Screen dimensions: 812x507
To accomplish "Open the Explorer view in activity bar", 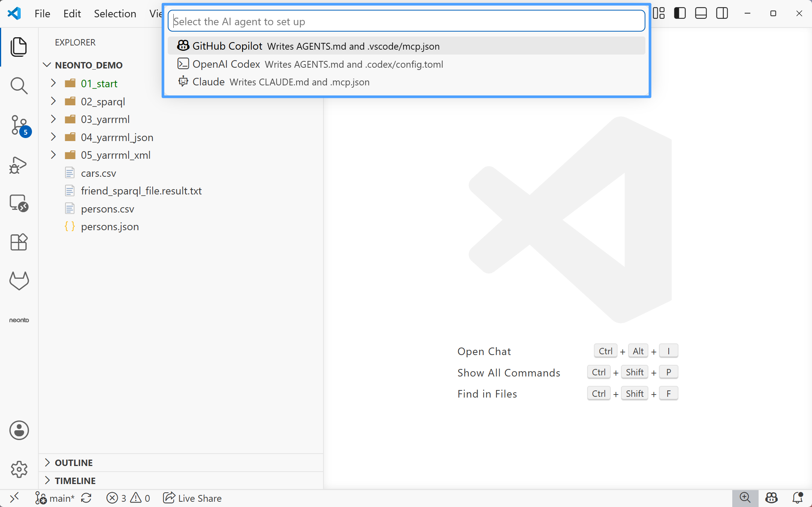I will pyautogui.click(x=19, y=47).
